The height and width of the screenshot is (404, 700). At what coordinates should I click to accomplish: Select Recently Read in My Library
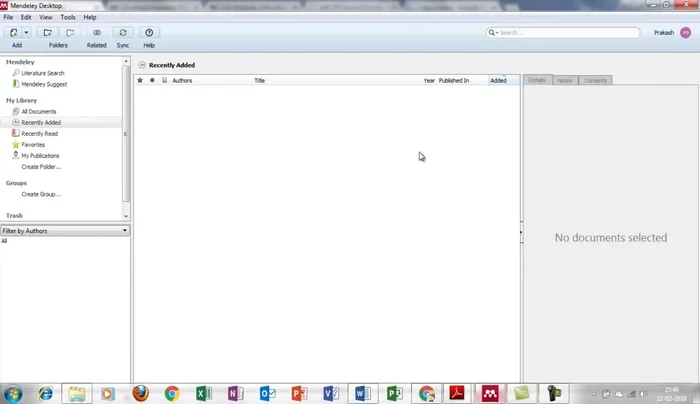[x=40, y=134]
